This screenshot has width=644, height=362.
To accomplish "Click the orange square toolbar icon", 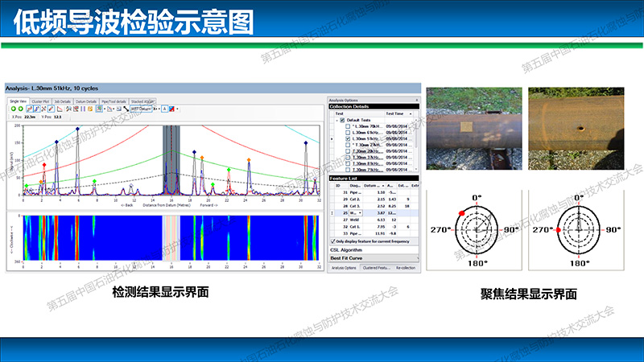I will click(x=90, y=109).
